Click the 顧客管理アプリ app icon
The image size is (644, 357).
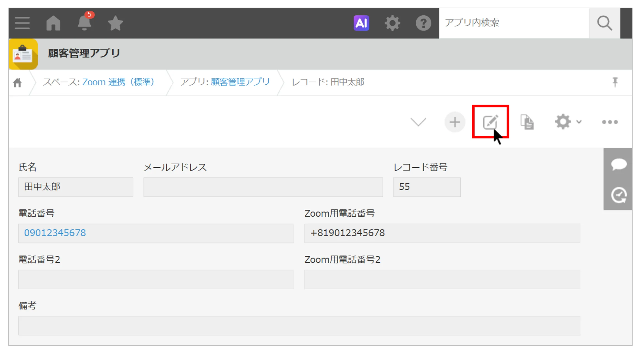(23, 54)
